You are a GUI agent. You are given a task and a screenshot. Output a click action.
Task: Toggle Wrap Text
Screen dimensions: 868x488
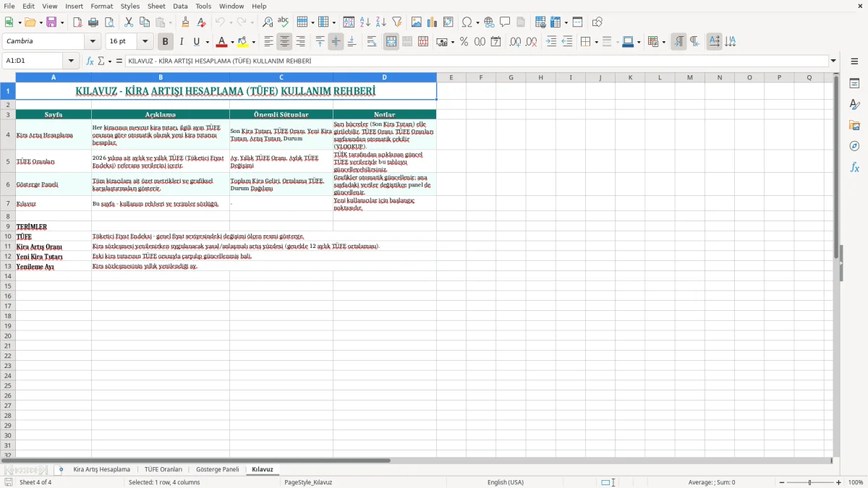tap(372, 42)
